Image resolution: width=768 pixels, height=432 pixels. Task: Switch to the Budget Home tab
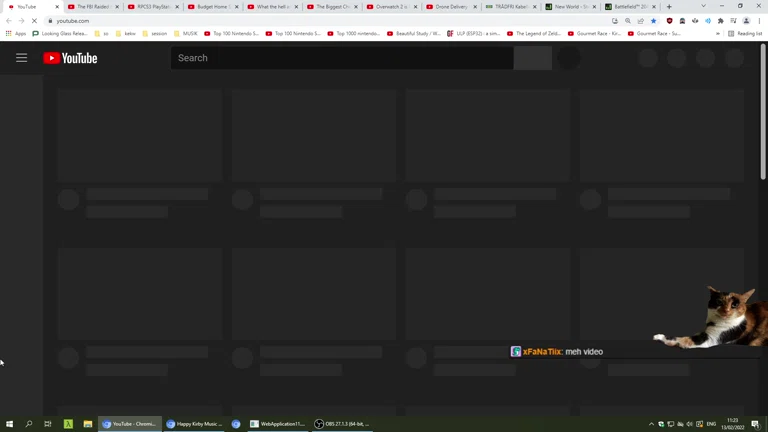213,7
